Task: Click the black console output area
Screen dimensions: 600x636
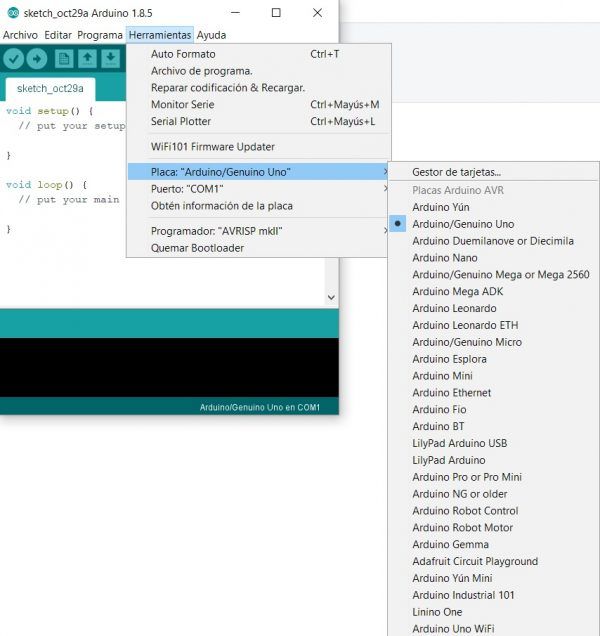Action: click(169, 367)
